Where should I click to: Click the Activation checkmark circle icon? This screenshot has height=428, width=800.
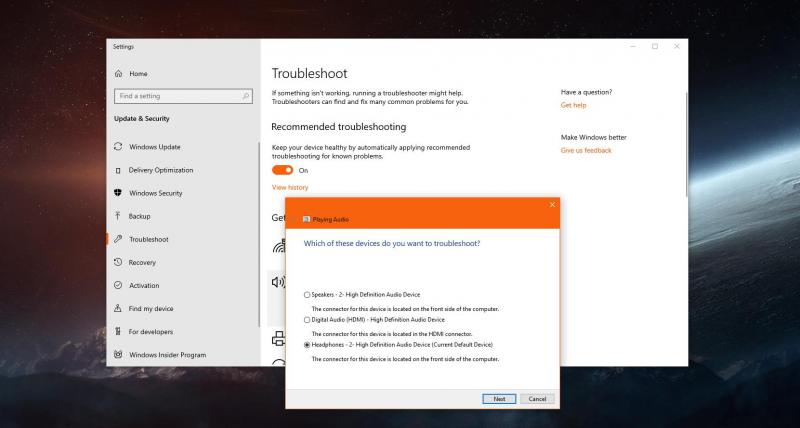118,285
